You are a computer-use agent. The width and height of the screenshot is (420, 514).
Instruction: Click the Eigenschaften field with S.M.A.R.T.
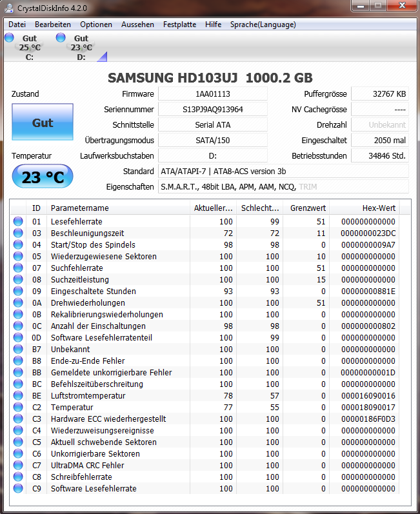[x=284, y=186]
